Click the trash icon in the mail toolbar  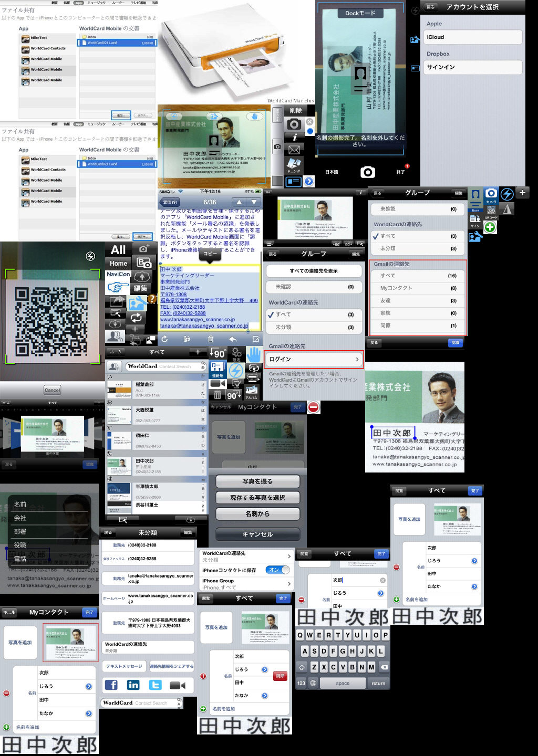[x=211, y=339]
